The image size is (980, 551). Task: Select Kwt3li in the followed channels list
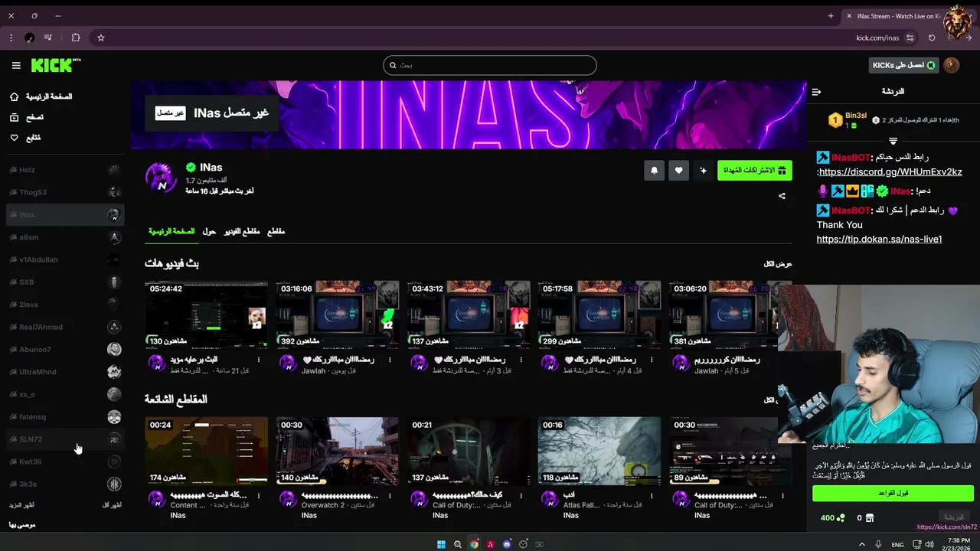(65, 461)
